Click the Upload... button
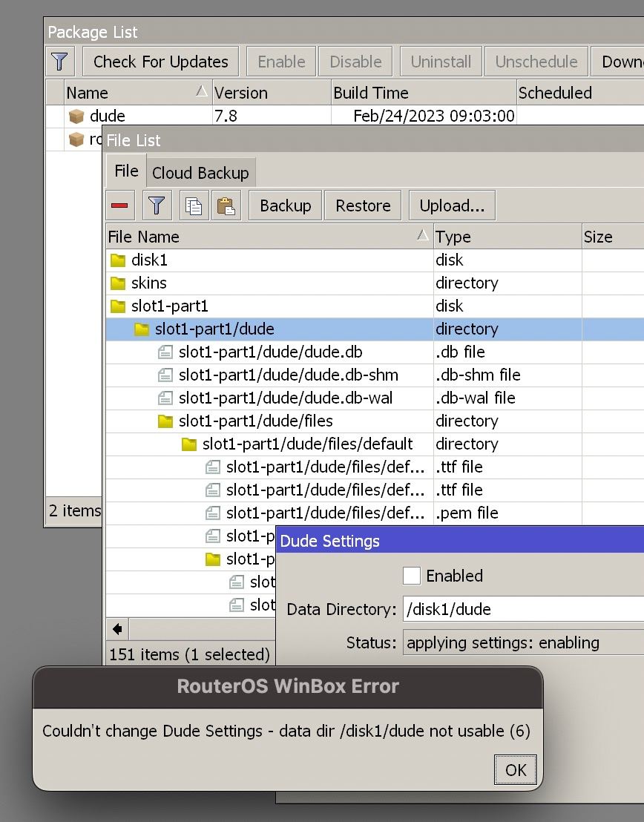This screenshot has width=644, height=822. 452,205
